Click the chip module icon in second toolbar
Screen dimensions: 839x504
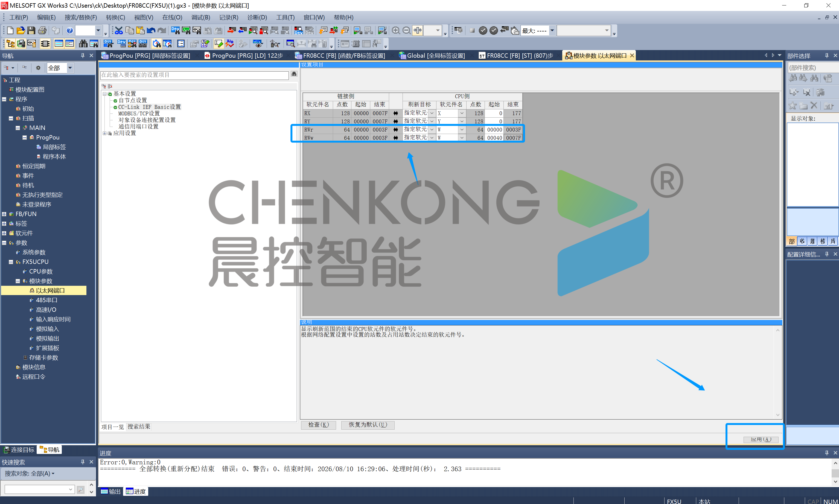click(x=45, y=43)
